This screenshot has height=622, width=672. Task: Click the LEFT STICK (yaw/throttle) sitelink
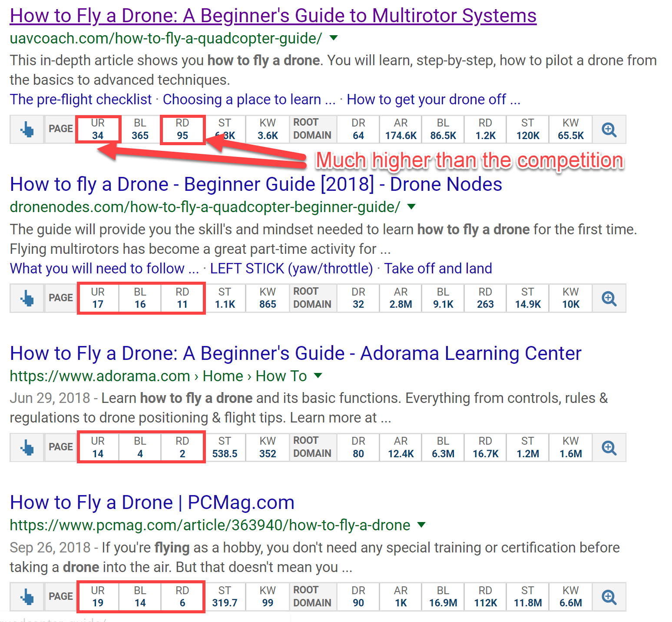[x=291, y=268]
